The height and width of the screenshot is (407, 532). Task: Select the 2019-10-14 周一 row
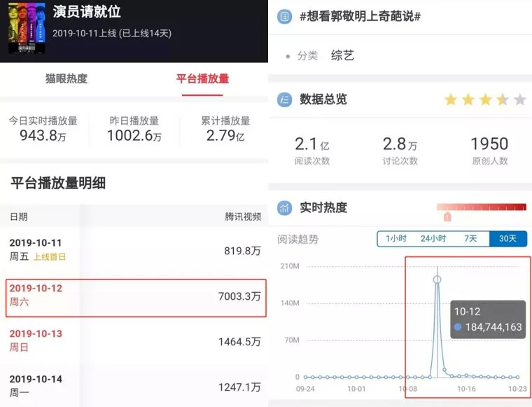(x=134, y=386)
